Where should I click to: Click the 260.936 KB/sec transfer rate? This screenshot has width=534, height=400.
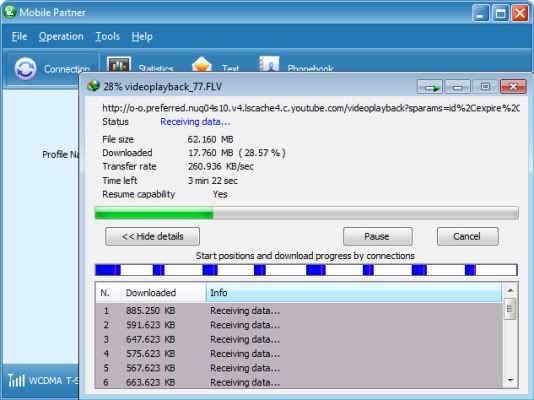click(221, 166)
